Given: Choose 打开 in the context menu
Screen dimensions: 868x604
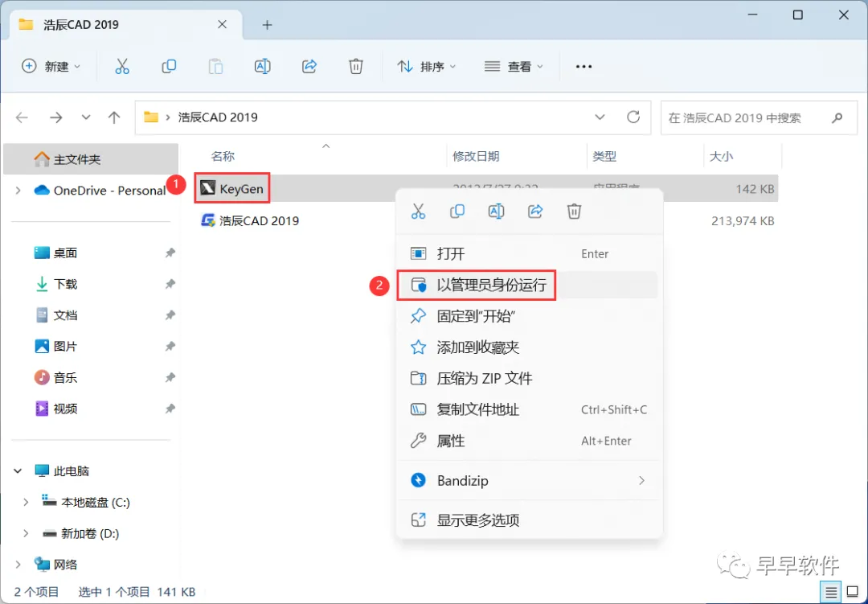Looking at the screenshot, I should (x=529, y=254).
